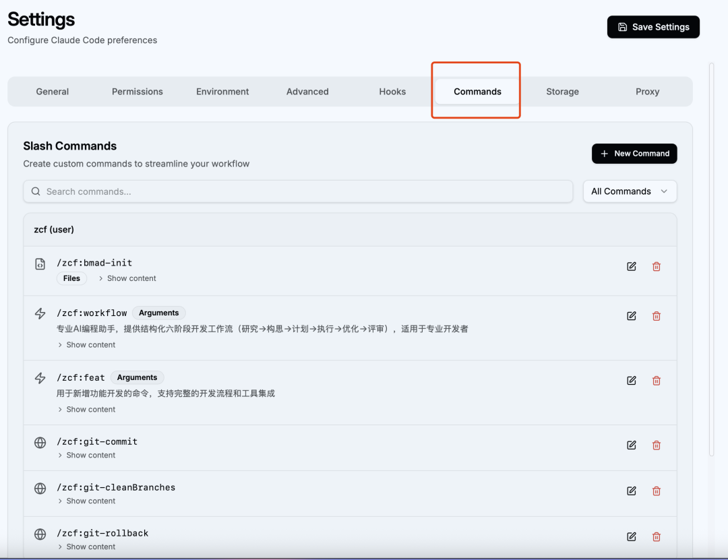The image size is (728, 560).
Task: Click the Chinese description under /zcf:workflow
Action: 262,329
